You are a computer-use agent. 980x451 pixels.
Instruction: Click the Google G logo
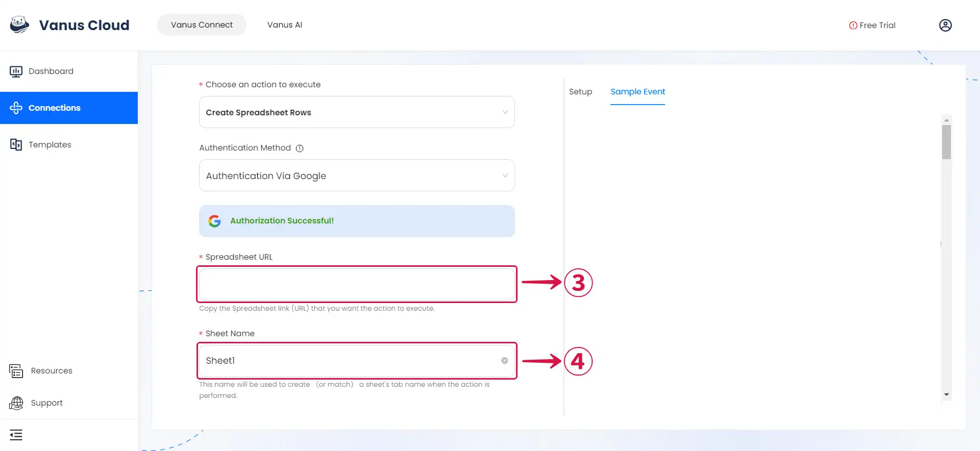point(214,221)
